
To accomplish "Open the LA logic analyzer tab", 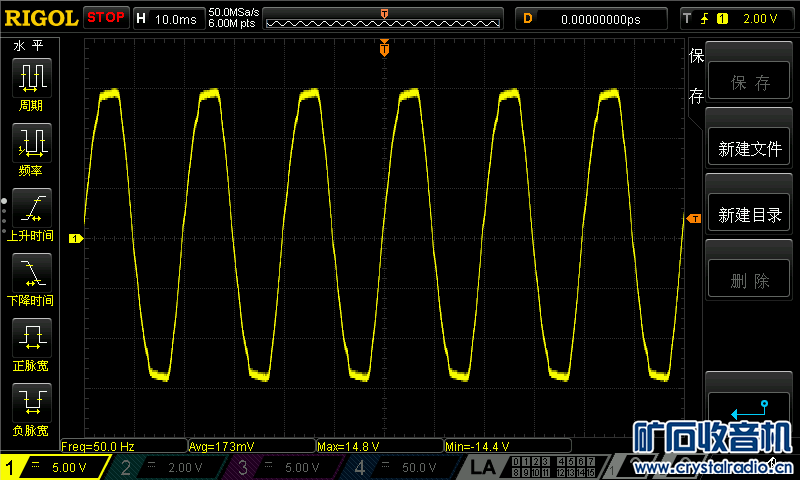I will point(482,467).
